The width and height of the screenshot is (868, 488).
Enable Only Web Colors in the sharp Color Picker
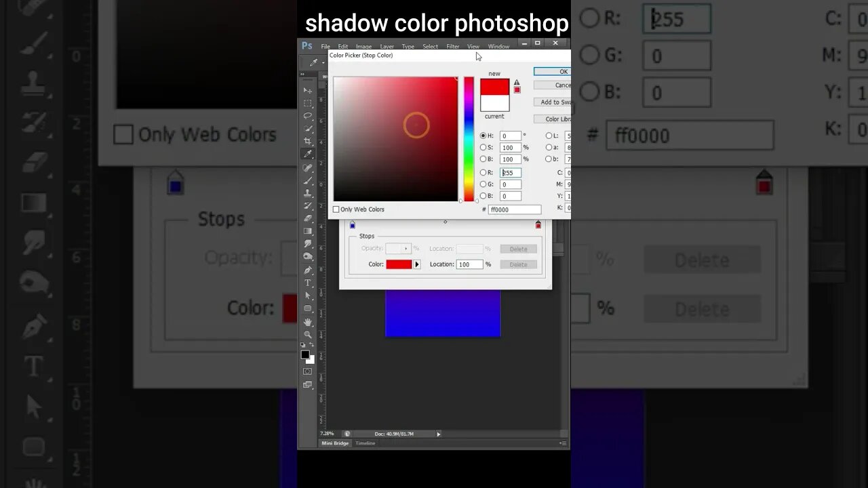(x=336, y=209)
